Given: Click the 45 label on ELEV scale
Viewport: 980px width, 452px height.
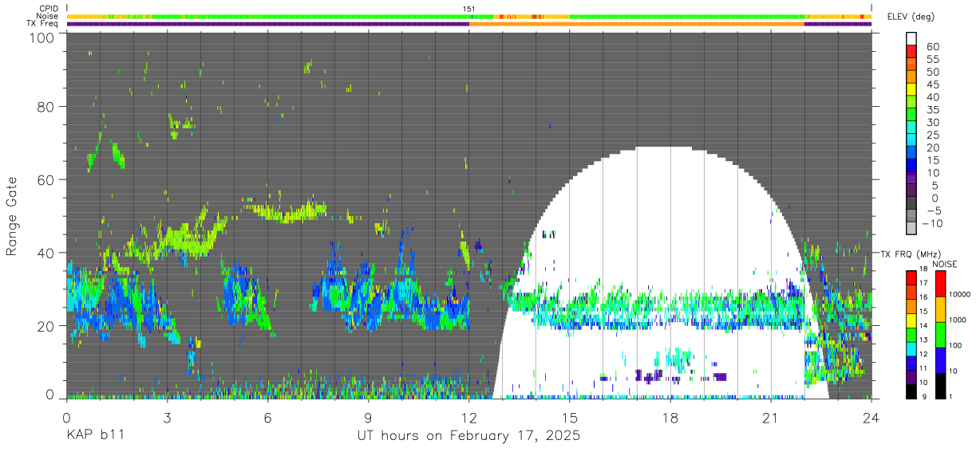Looking at the screenshot, I should click(931, 84).
